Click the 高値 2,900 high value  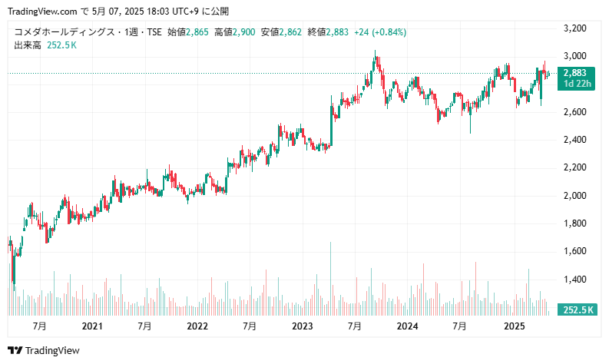(x=234, y=31)
